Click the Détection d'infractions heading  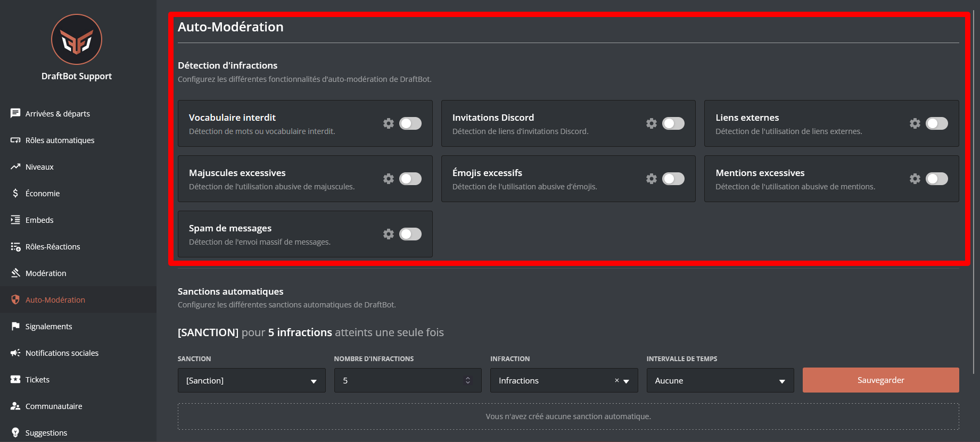(x=227, y=65)
